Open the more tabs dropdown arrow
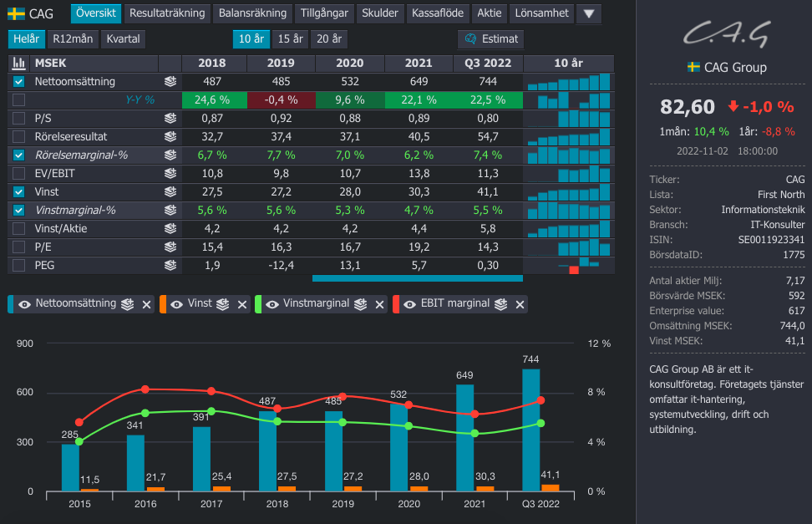 pos(589,13)
